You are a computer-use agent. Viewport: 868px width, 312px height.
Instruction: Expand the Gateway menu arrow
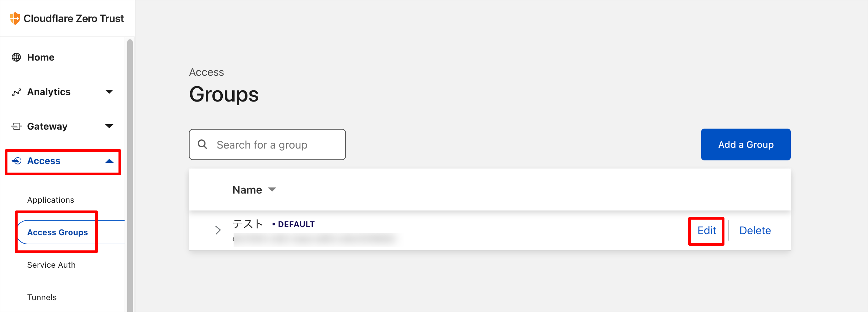(109, 126)
